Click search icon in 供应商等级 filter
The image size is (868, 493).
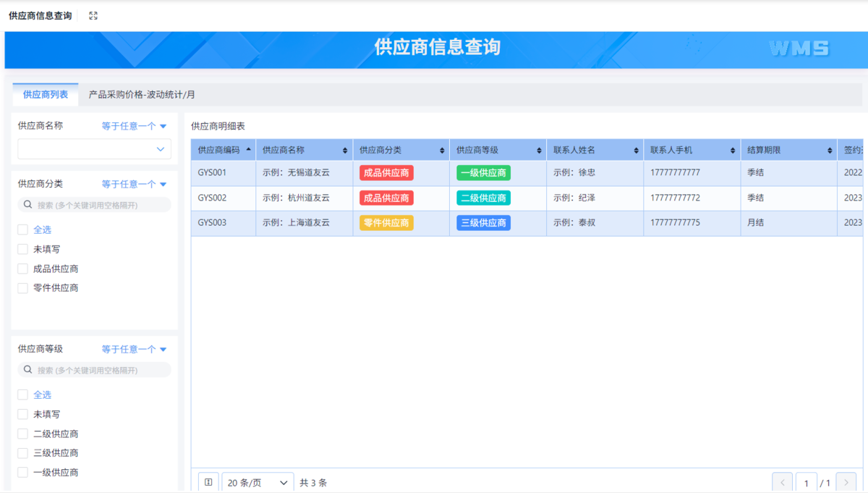28,370
